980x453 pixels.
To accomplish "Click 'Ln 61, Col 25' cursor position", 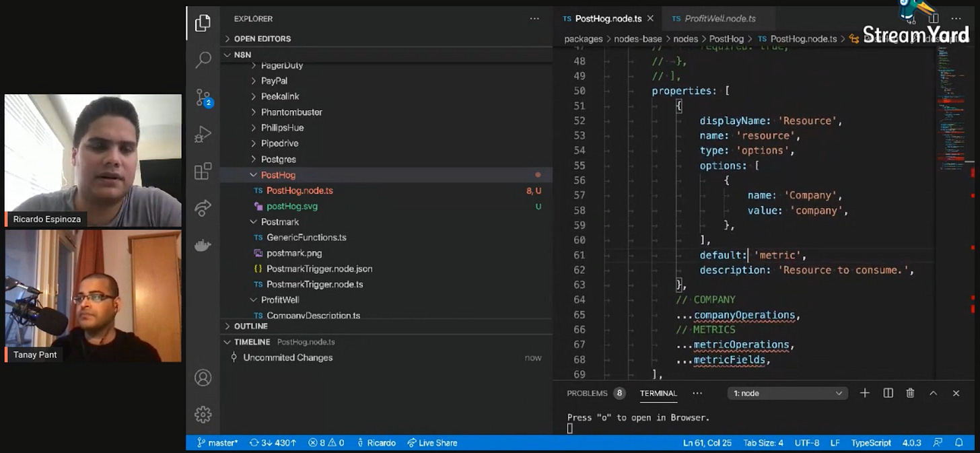I will click(708, 443).
